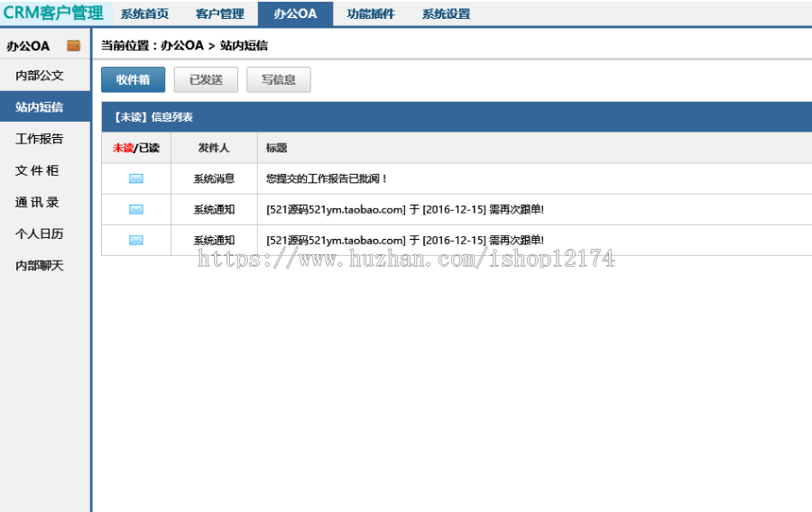Select 内部公文 in the sidebar
Viewport: 812px width, 512px height.
tap(40, 76)
